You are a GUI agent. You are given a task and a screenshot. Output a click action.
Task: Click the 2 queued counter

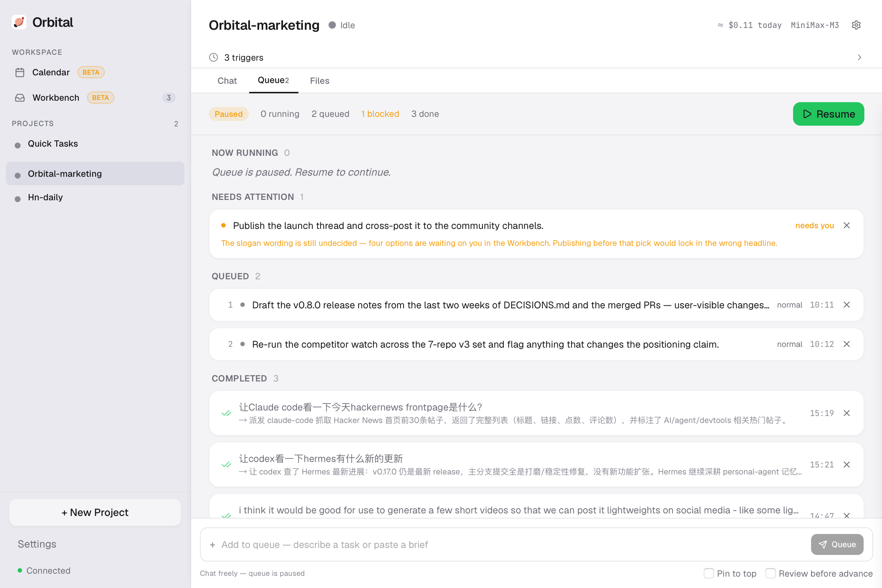330,114
